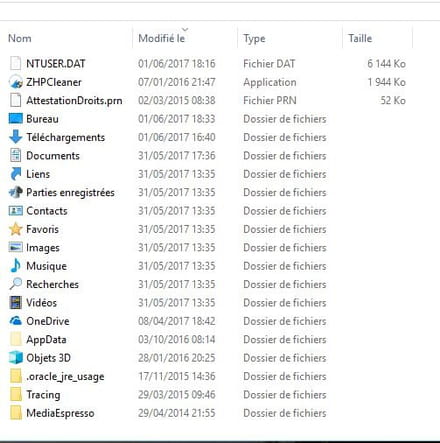Select the Contacts card icon
This screenshot has width=440, height=443.
coord(16,211)
